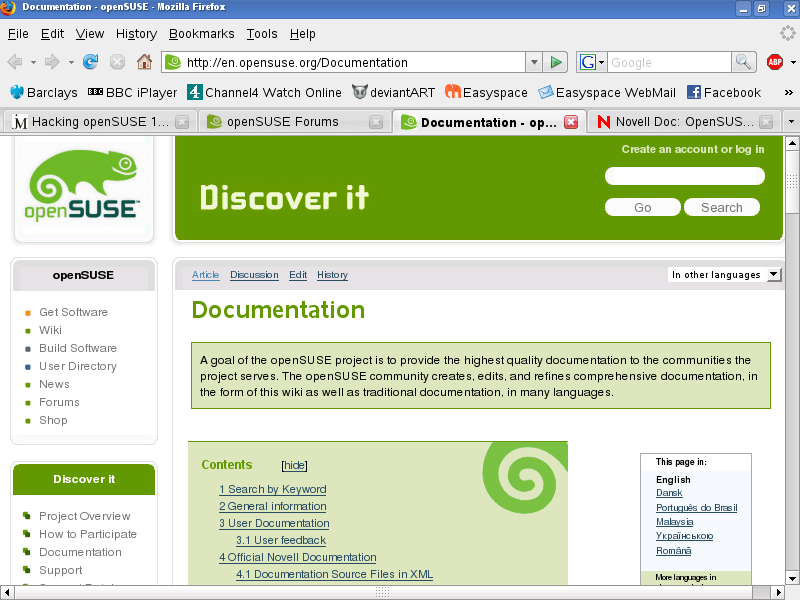Open the Barclays bookmark

[x=43, y=92]
